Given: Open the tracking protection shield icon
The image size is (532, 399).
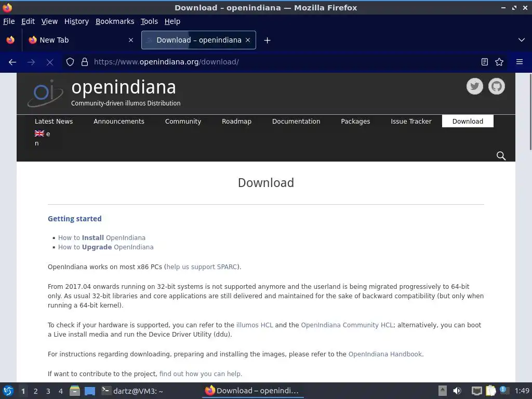Looking at the screenshot, I should click(x=70, y=62).
